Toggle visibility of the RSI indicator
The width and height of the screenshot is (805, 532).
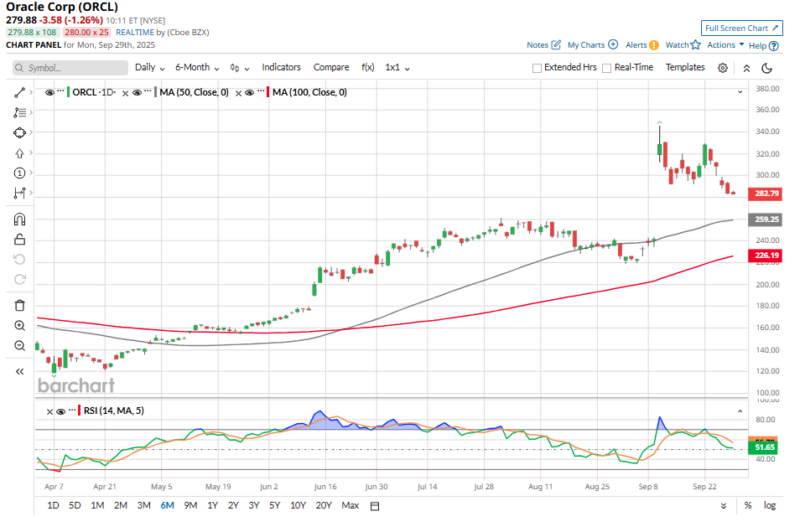pyautogui.click(x=62, y=411)
